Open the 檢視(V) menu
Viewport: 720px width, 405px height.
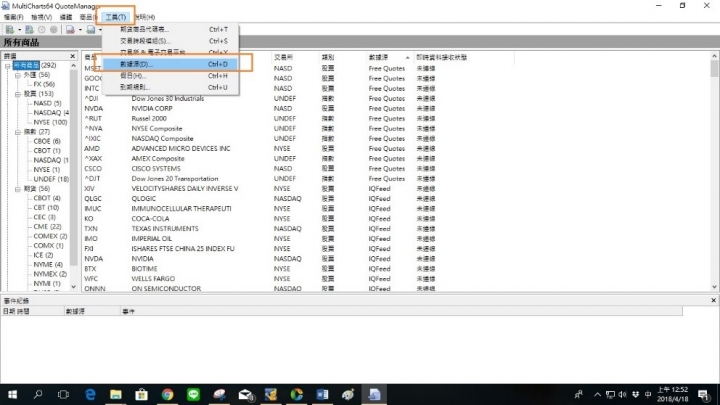[x=41, y=17]
